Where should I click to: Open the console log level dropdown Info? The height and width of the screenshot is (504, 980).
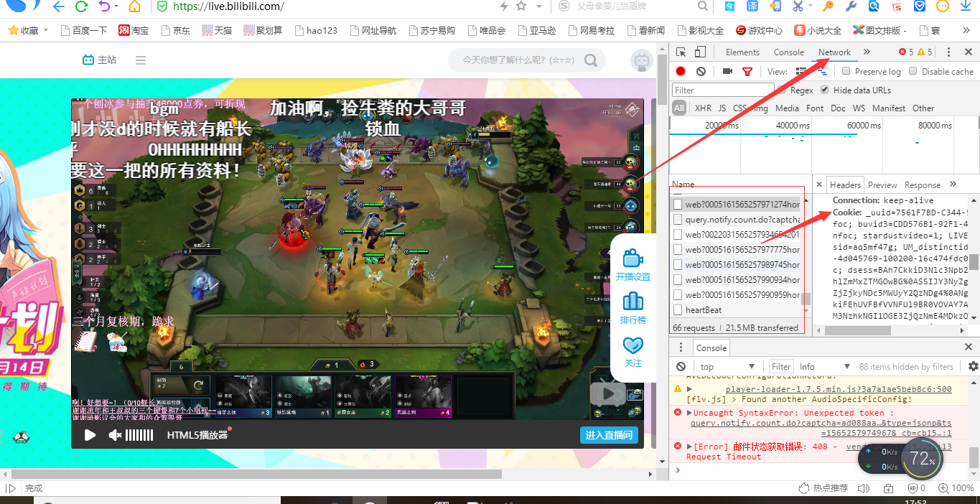point(824,367)
